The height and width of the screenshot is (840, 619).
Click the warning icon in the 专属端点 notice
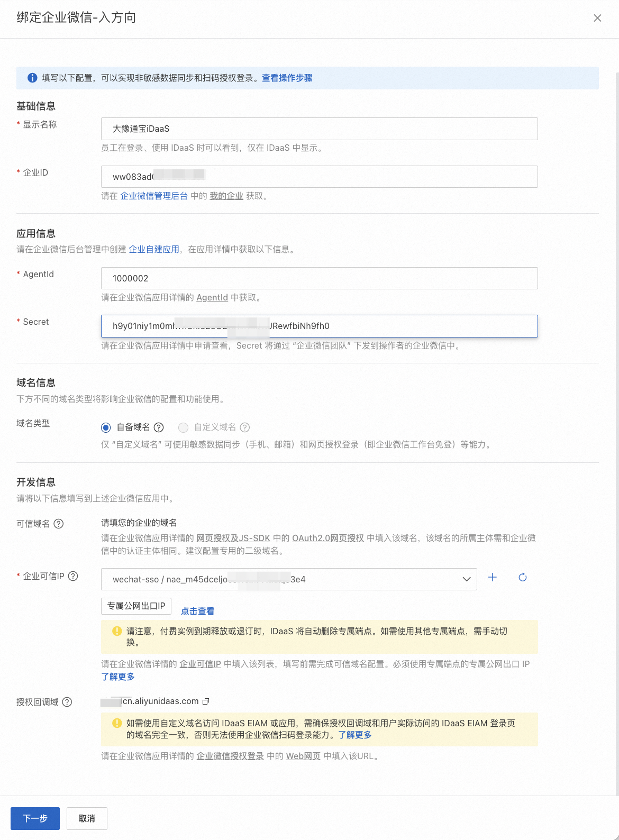click(x=117, y=631)
